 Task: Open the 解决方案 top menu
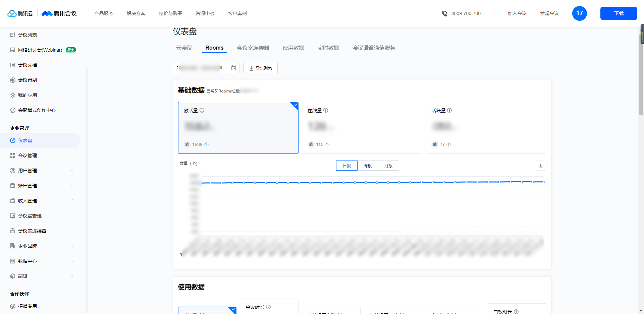136,13
